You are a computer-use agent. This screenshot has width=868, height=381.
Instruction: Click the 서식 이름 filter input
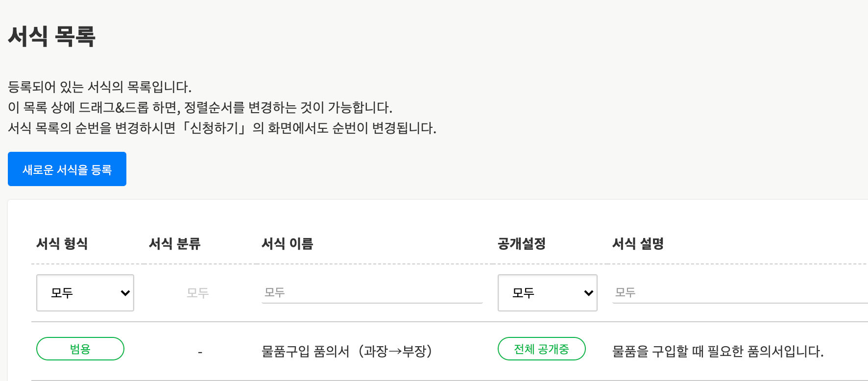[372, 293]
